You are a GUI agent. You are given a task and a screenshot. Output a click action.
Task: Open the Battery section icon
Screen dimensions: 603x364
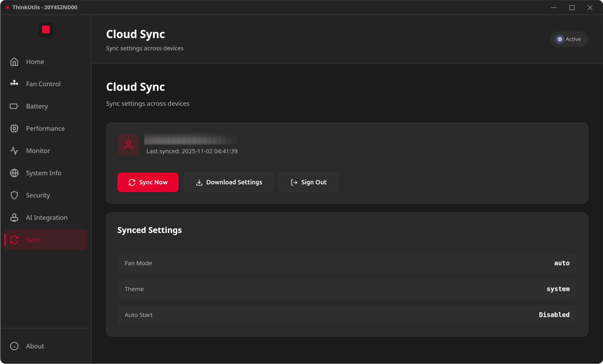click(x=14, y=106)
